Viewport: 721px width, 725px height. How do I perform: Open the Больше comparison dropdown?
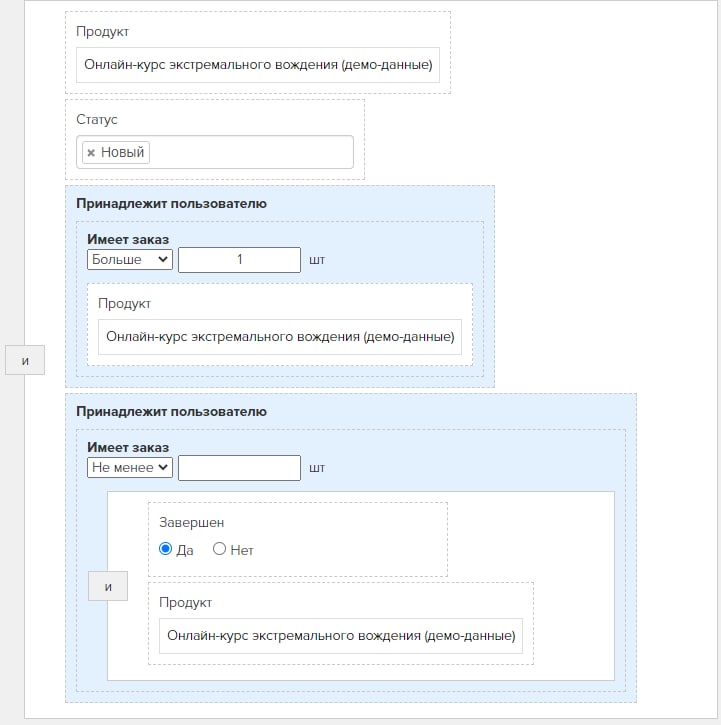click(x=130, y=259)
